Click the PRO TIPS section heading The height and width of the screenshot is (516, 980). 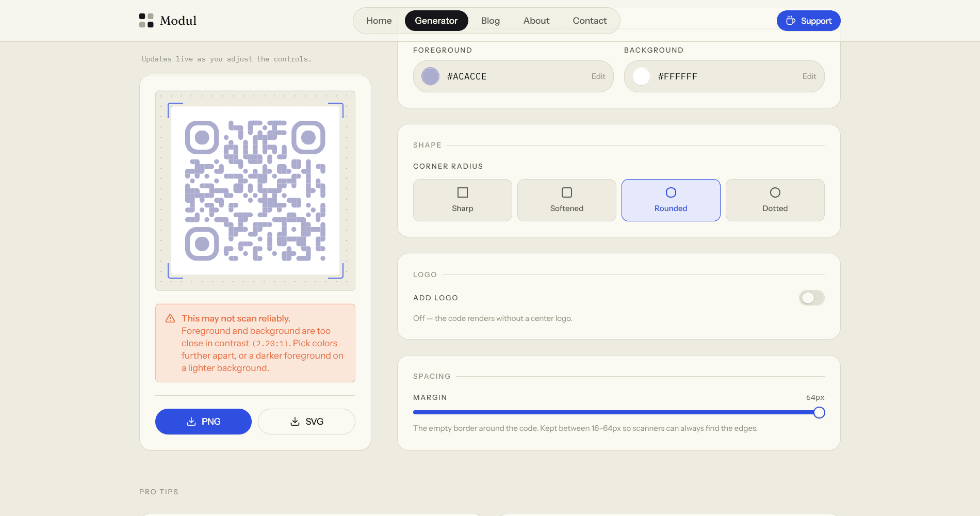159,492
